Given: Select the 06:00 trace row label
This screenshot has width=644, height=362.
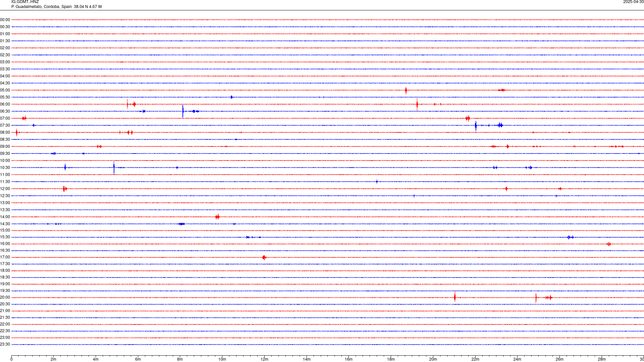Looking at the screenshot, I should tap(5, 104).
